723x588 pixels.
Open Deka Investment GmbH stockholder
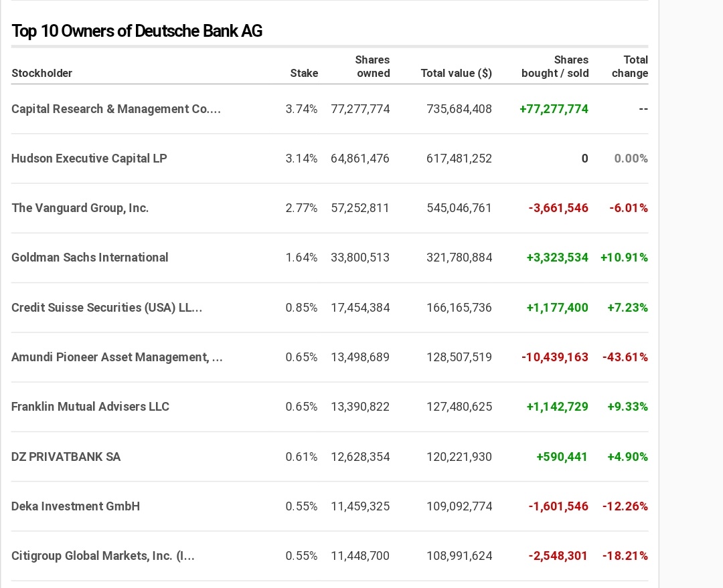tap(76, 506)
